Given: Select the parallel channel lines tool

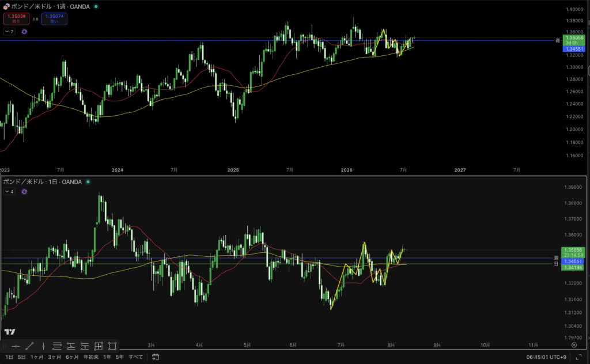Looking at the screenshot, I should pos(57,346).
